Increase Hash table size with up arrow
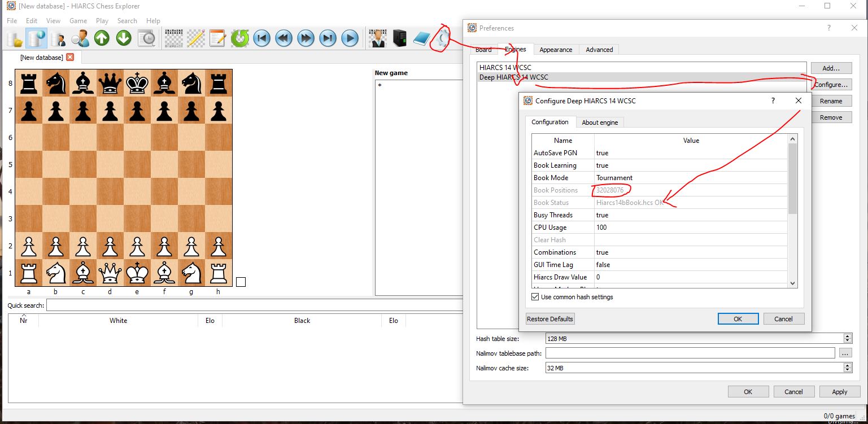 (847, 336)
